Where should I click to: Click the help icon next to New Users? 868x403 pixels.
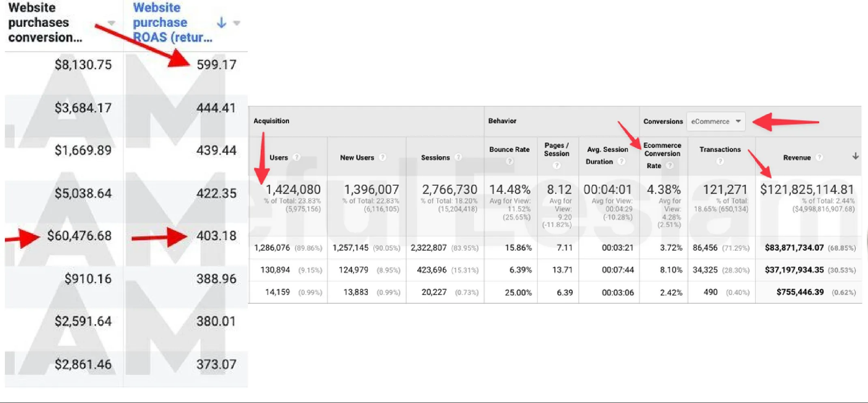(382, 157)
